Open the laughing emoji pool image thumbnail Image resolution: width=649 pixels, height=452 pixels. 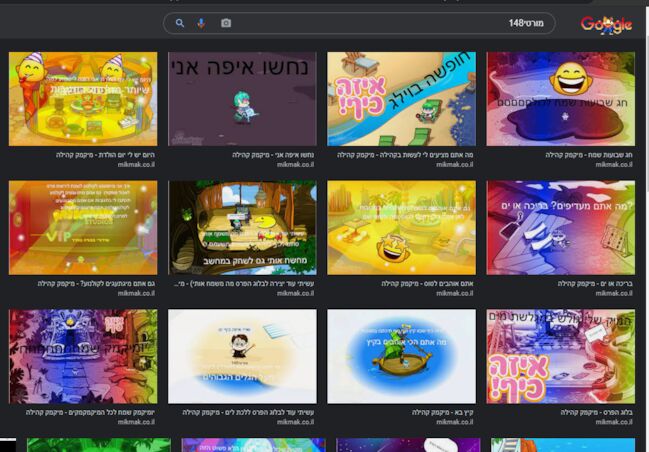pyautogui.click(x=560, y=99)
